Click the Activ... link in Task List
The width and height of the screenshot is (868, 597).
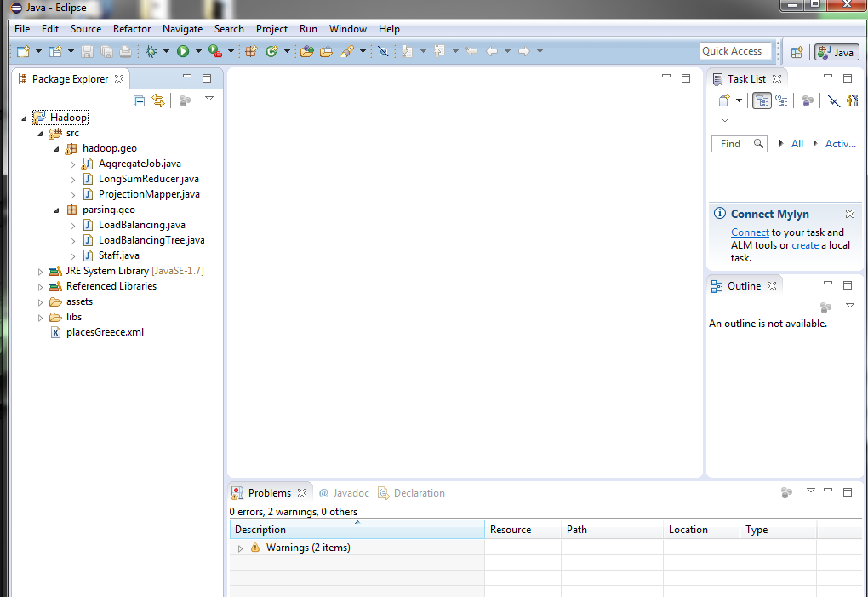tap(840, 144)
